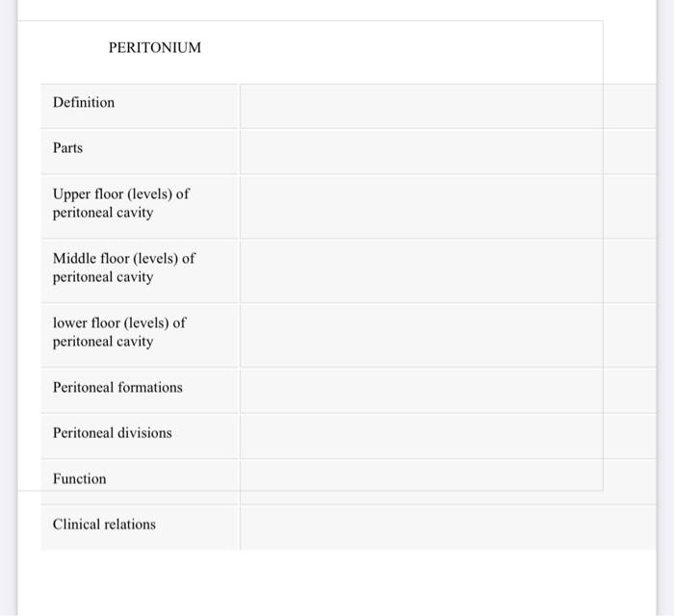Select the Peritoneal formations label cell
The height and width of the screenshot is (616, 674).
tap(141, 391)
